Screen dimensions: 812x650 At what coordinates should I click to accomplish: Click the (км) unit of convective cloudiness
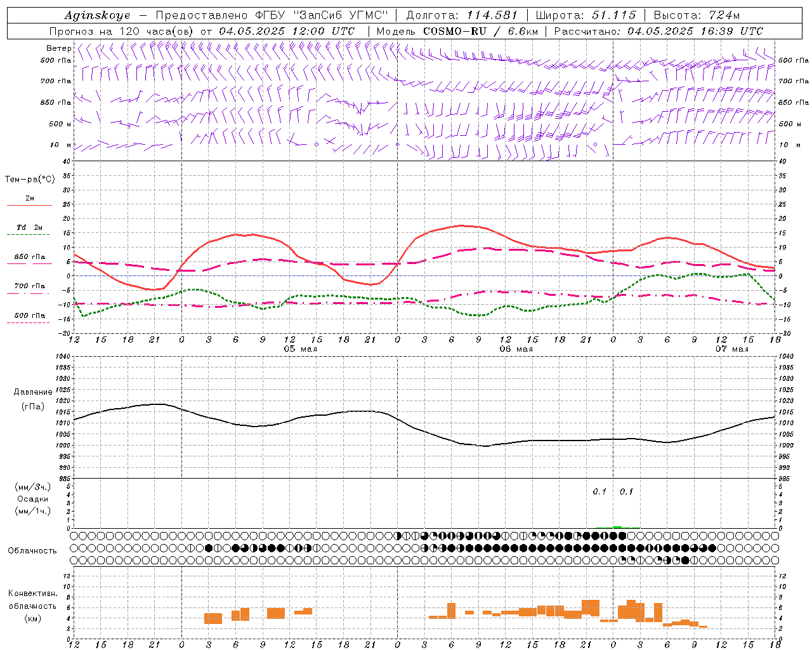(x=33, y=618)
